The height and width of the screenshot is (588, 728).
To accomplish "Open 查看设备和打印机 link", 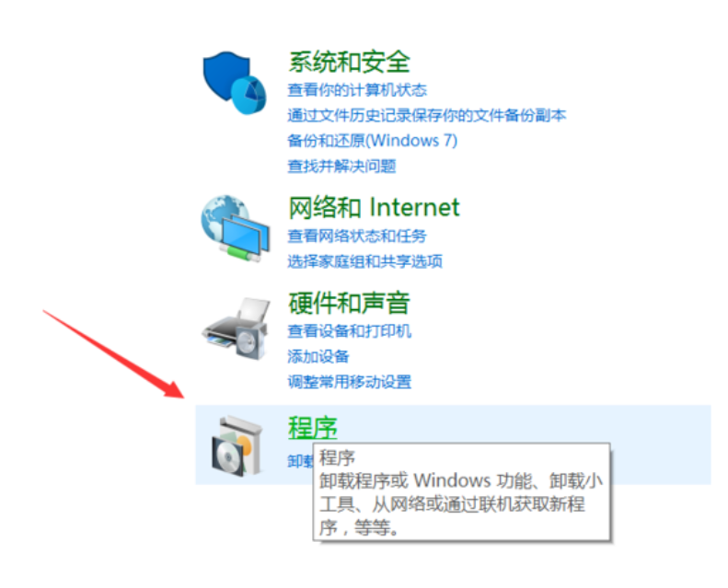I will tap(349, 331).
